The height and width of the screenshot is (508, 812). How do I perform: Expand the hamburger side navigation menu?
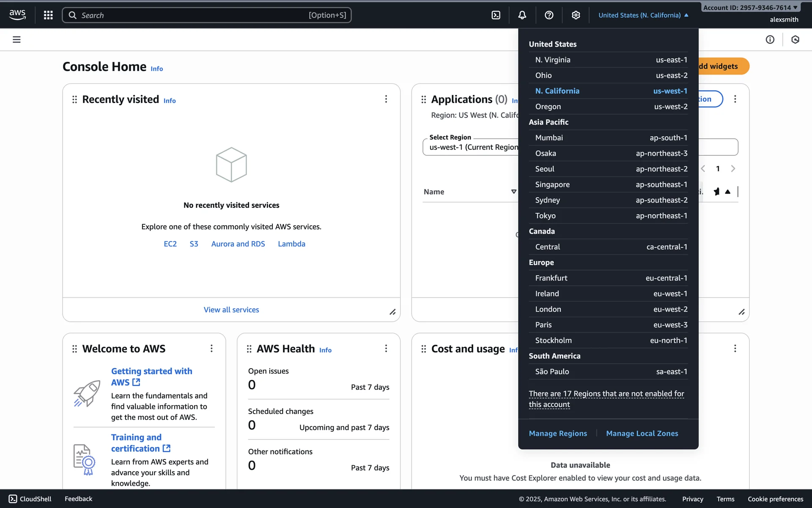click(16, 40)
